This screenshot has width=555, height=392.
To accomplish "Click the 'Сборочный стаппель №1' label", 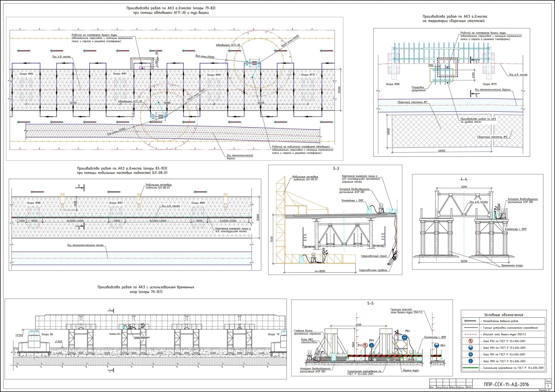I will pos(412,102).
